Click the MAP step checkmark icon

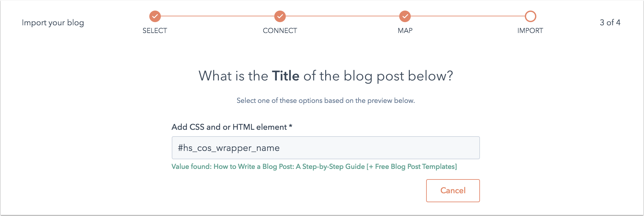405,16
